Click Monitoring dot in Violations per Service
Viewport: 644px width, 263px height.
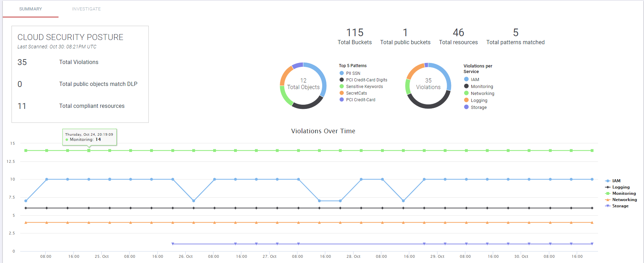coord(466,86)
